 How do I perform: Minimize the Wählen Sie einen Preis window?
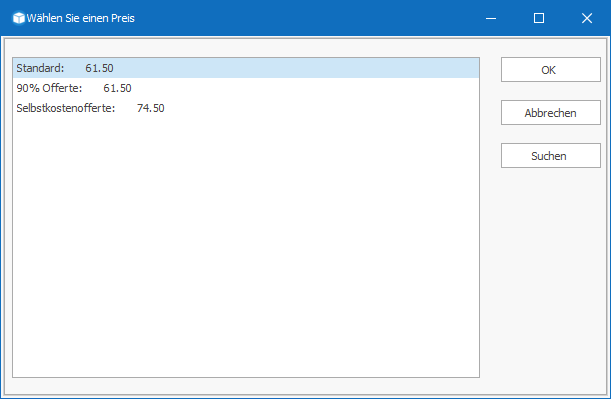point(491,18)
